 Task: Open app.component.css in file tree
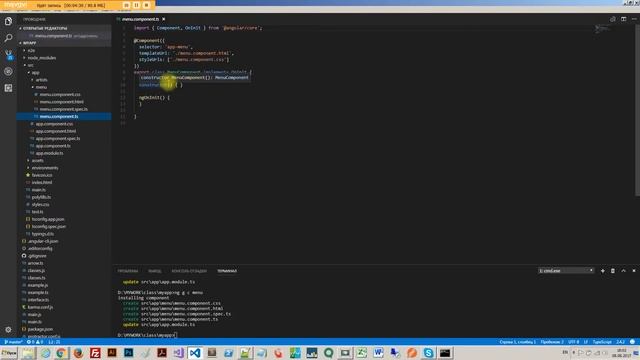pyautogui.click(x=54, y=124)
